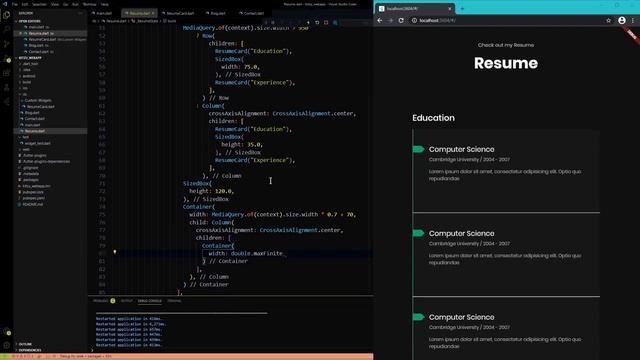The height and width of the screenshot is (360, 640).
Task: Open the Manage gear in the activity bar
Action: click(x=7, y=345)
